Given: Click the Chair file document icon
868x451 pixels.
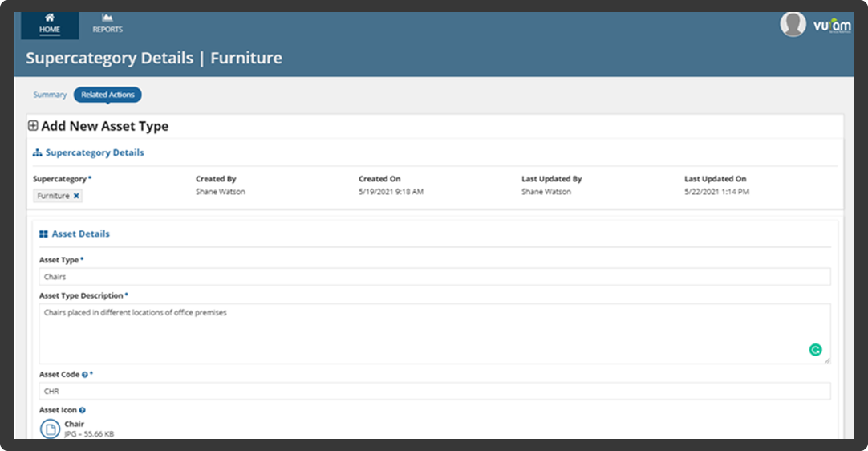Looking at the screenshot, I should point(50,429).
